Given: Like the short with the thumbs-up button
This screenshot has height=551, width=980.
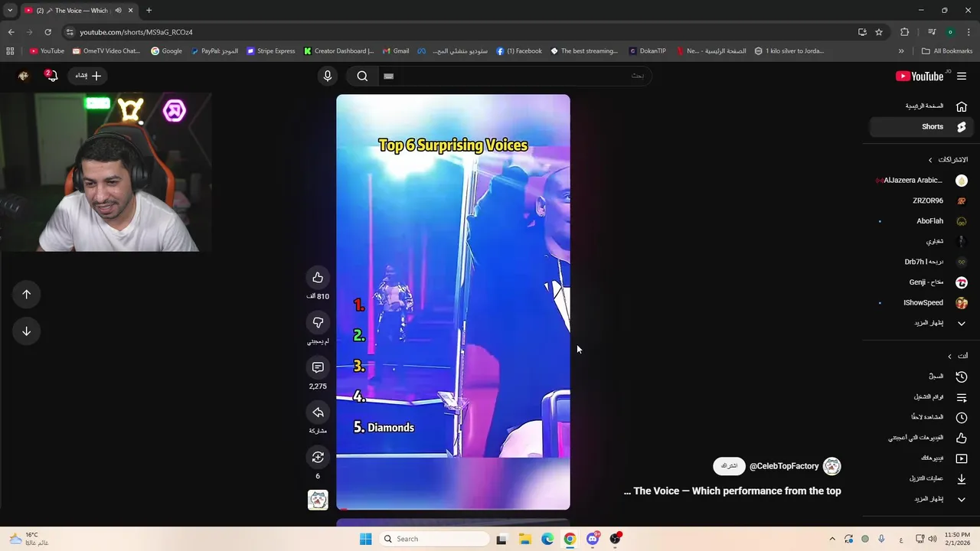Looking at the screenshot, I should click(318, 278).
